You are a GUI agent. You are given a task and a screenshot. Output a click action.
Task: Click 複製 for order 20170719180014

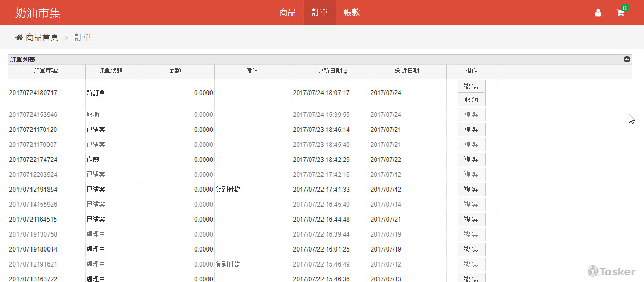click(471, 249)
